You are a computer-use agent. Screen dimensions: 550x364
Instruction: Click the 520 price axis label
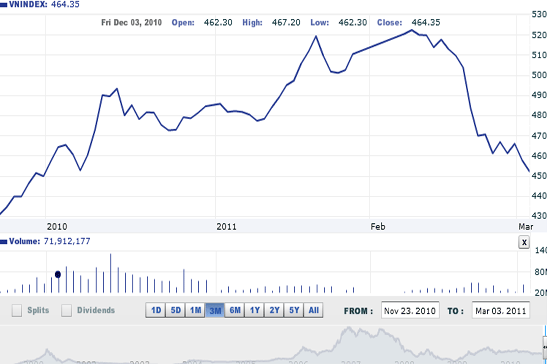click(x=539, y=35)
